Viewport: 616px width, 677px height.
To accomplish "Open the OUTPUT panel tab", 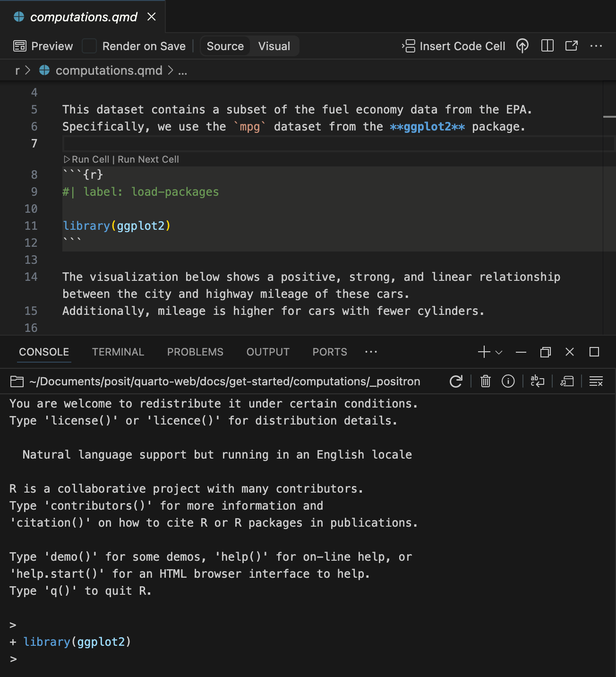I will [x=268, y=352].
